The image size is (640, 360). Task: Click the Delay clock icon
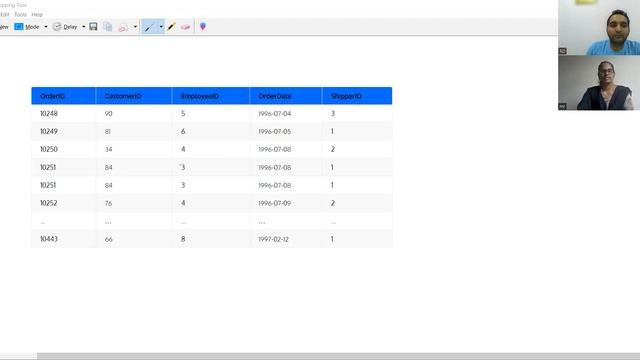point(57,27)
